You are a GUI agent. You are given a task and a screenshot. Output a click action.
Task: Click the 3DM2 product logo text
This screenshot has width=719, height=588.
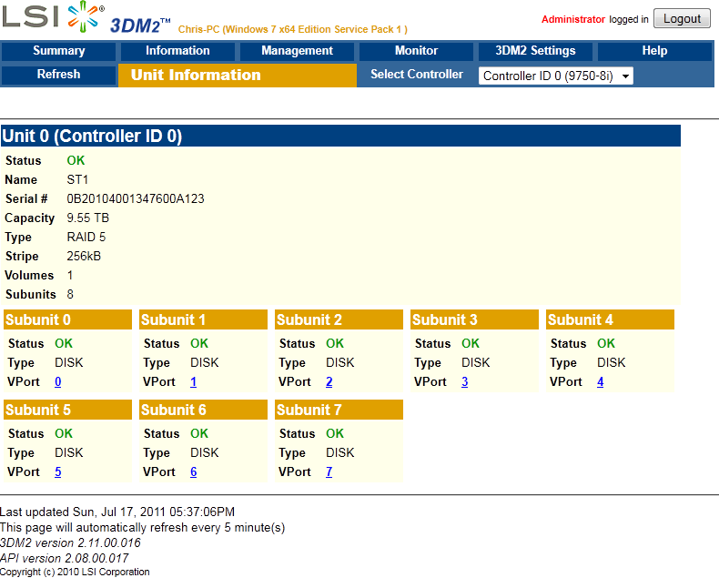[x=140, y=25]
